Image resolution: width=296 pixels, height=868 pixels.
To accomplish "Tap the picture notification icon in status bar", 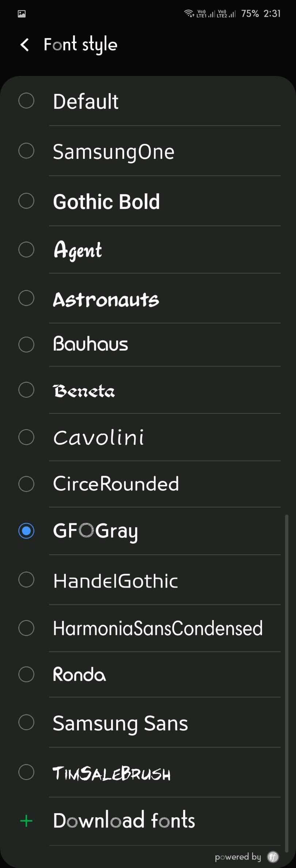I will [22, 14].
